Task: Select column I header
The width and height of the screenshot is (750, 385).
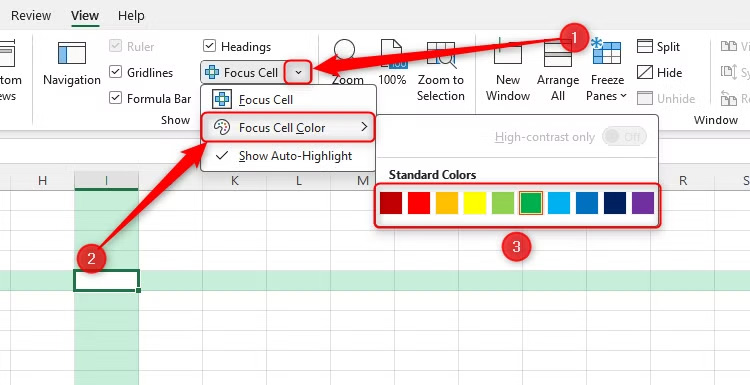Action: (x=106, y=180)
